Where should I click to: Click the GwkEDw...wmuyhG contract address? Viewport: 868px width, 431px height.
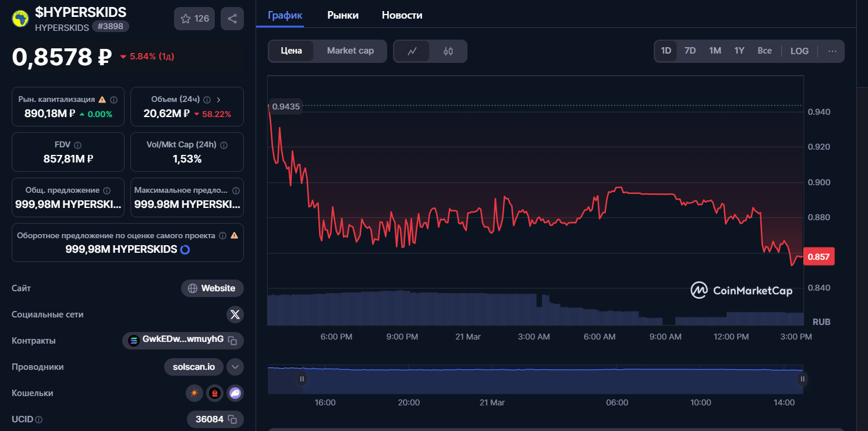coord(183,340)
